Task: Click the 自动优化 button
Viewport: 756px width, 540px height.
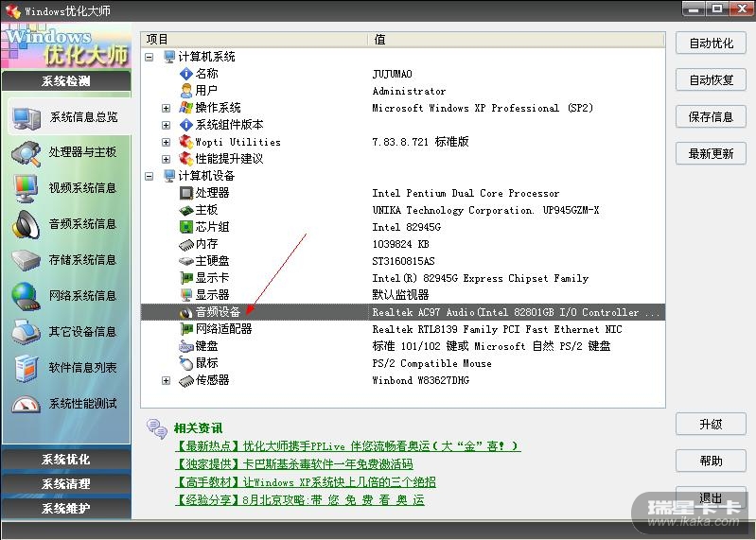Action: (x=711, y=44)
